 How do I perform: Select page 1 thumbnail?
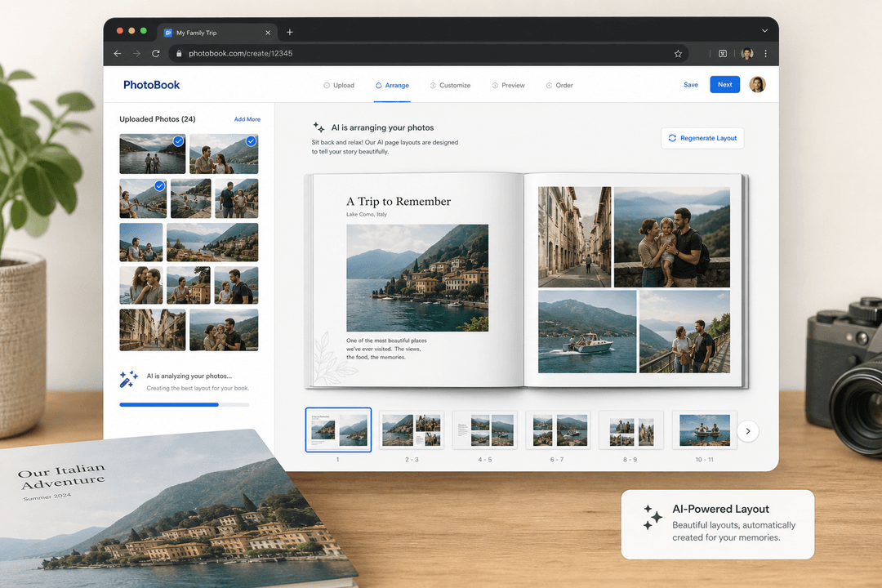tap(338, 430)
